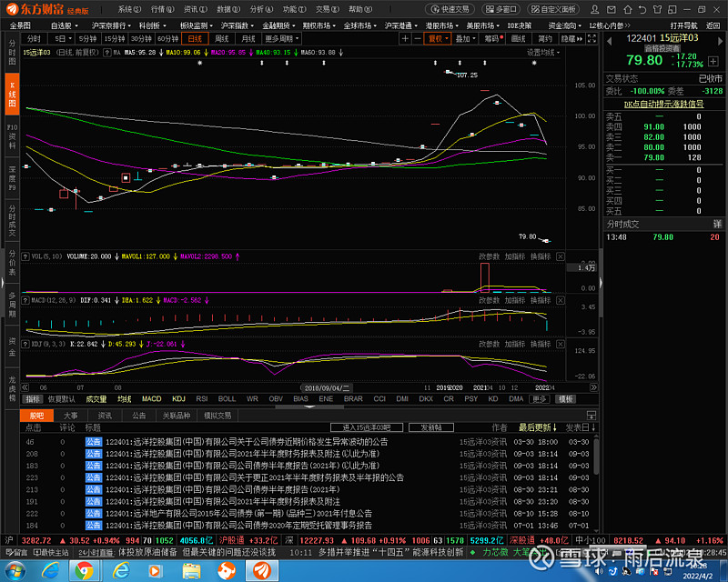Enable the OBV indicator
The image size is (728, 582).
[x=276, y=399]
